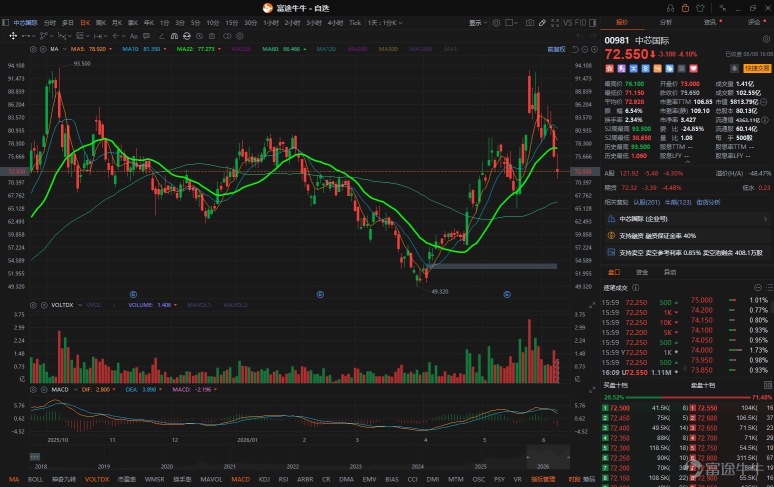Image resolution: width=774 pixels, height=487 pixels.
Task: Open VOLTDX indicator settings gear
Action: [x=33, y=305]
